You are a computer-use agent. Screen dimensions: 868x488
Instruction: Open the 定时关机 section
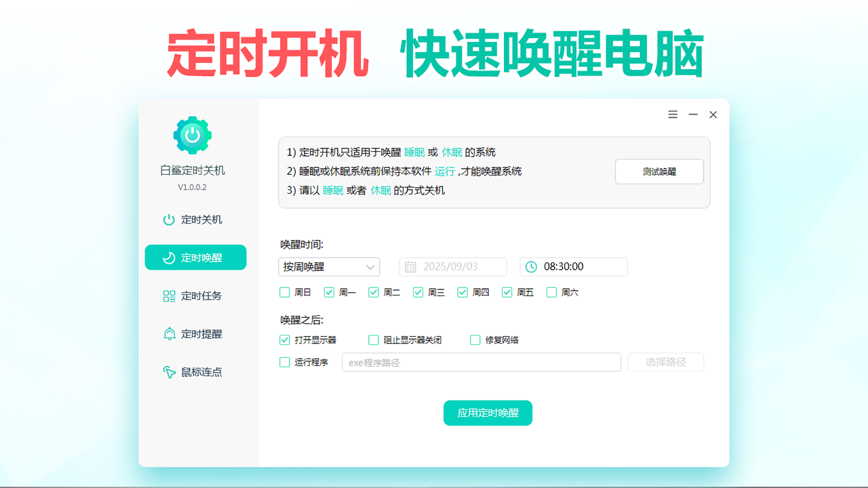point(195,220)
